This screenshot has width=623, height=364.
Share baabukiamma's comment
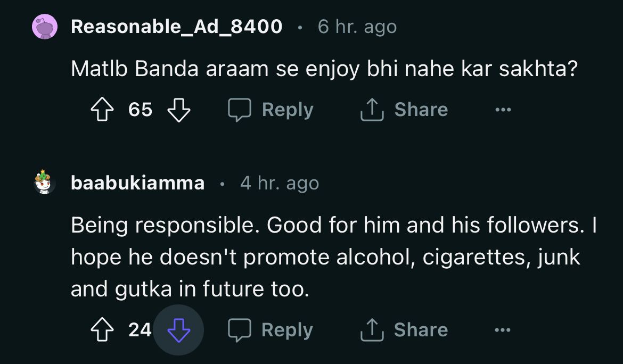[404, 330]
